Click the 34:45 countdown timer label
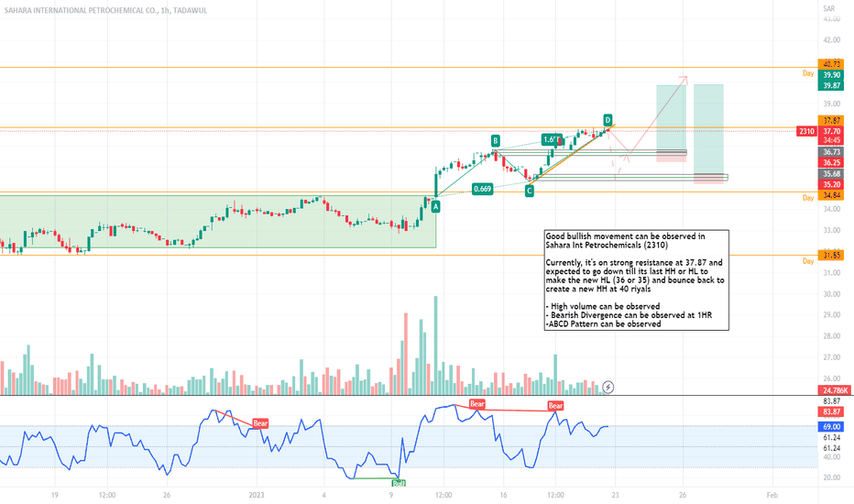854x504 pixels. [831, 140]
